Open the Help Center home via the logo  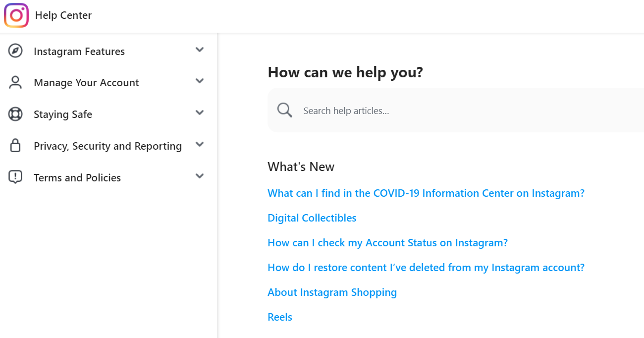pos(16,15)
